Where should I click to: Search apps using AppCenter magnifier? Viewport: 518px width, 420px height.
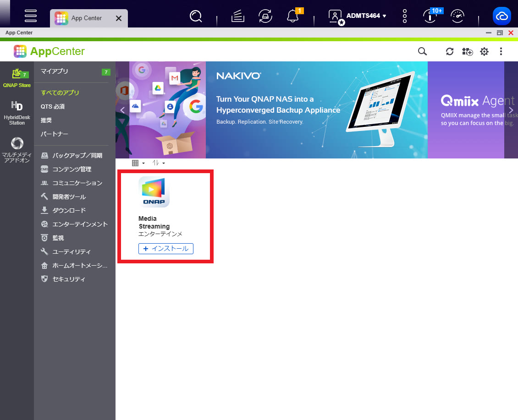pyautogui.click(x=422, y=51)
